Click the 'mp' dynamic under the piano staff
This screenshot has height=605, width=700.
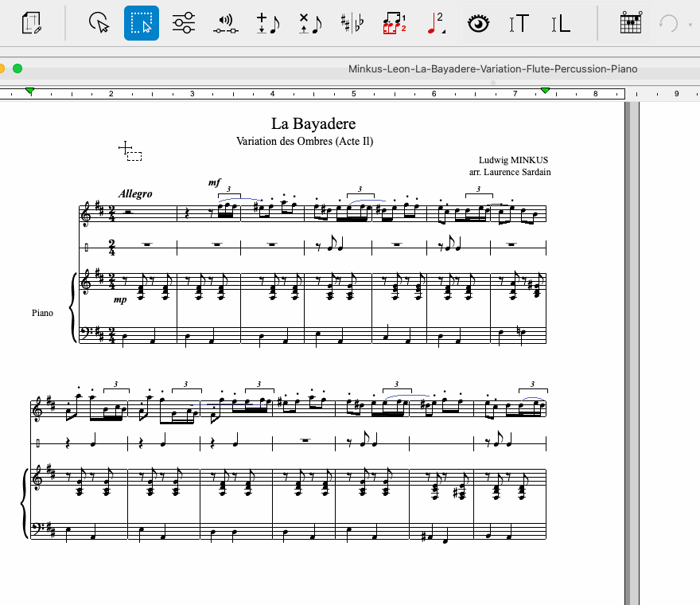click(120, 299)
